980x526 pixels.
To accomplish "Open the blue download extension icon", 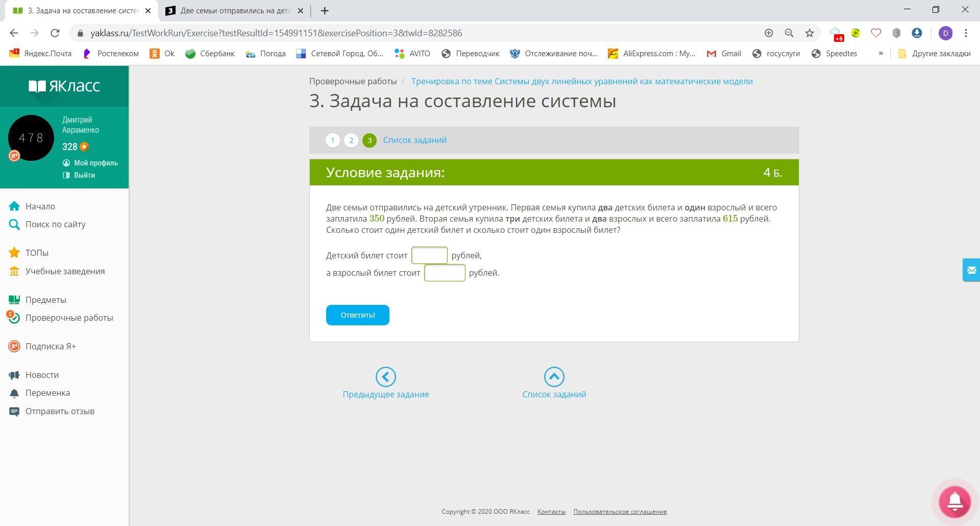I will (917, 33).
